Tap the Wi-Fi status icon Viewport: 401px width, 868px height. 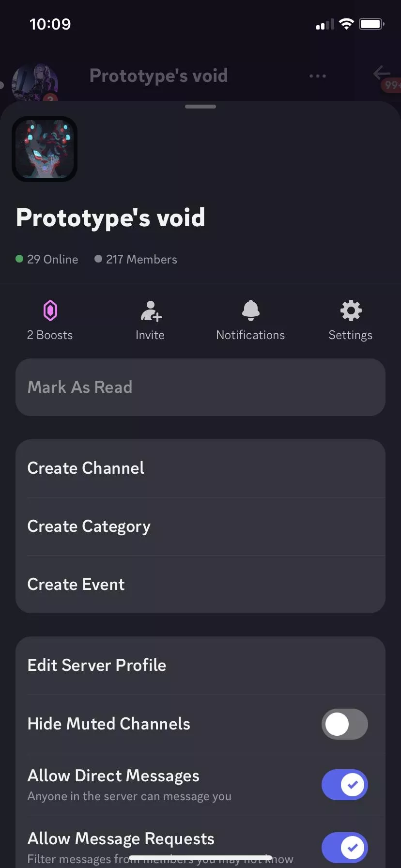pyautogui.click(x=346, y=24)
